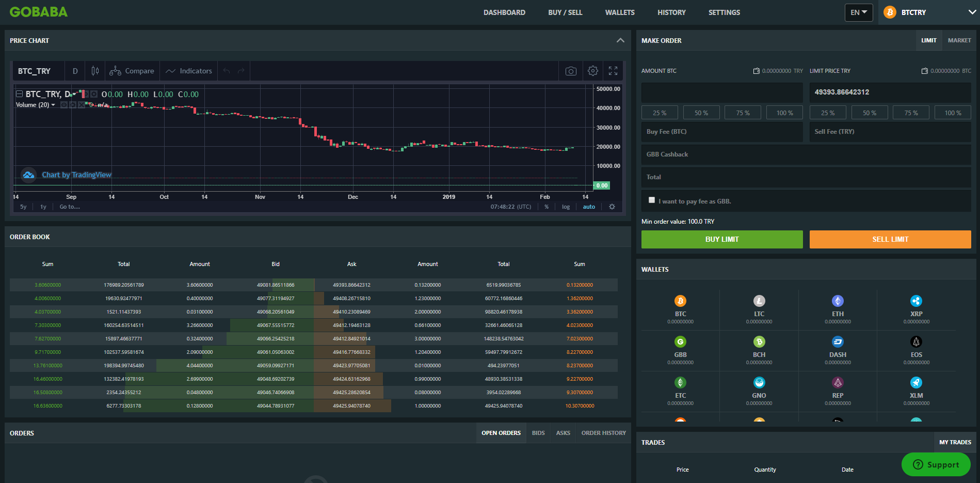Open the Wallets menu item

(620, 12)
